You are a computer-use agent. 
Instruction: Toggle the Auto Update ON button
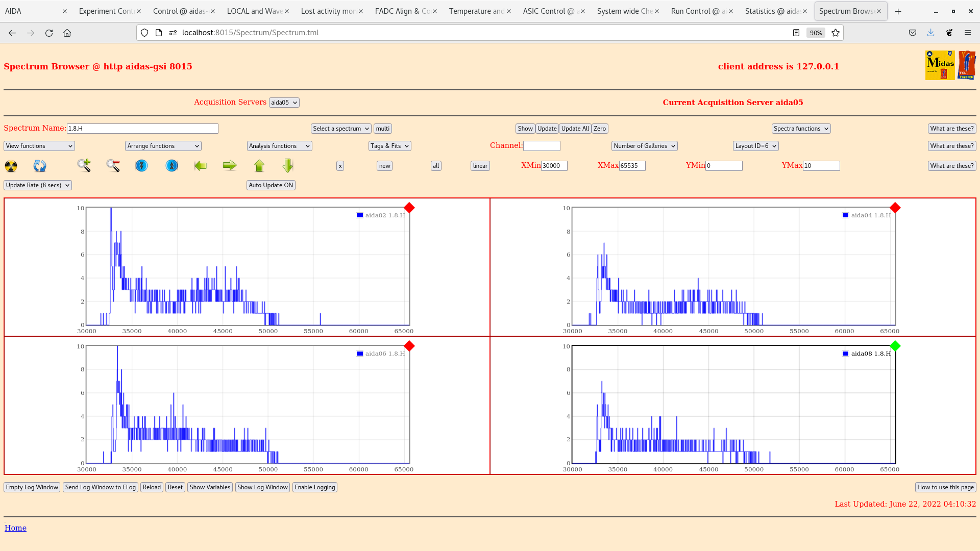[x=271, y=185]
